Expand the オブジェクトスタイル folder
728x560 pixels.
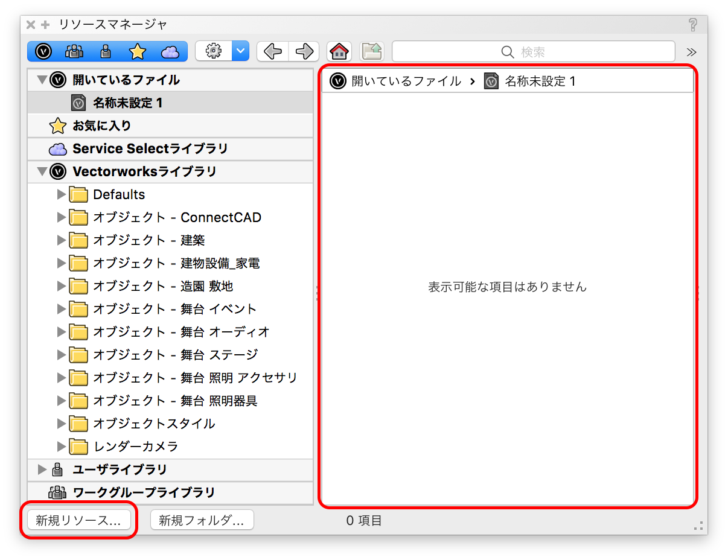pos(61,424)
